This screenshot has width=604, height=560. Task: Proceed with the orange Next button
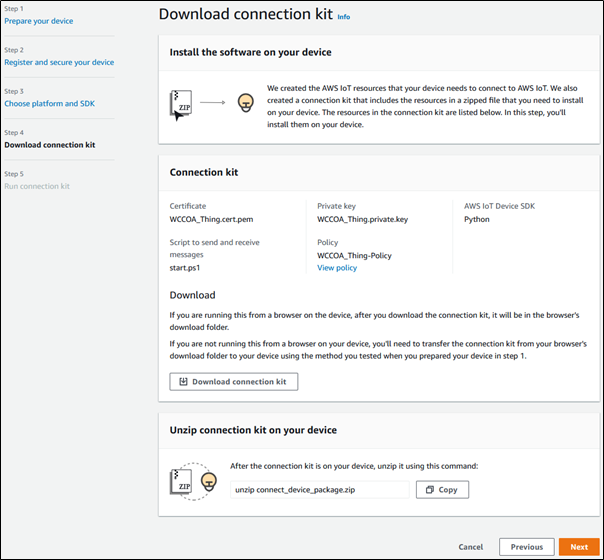coord(579,547)
